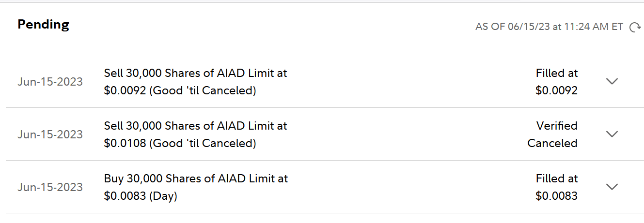This screenshot has height=223, width=644.
Task: Refresh the pending orders list
Action: click(635, 28)
